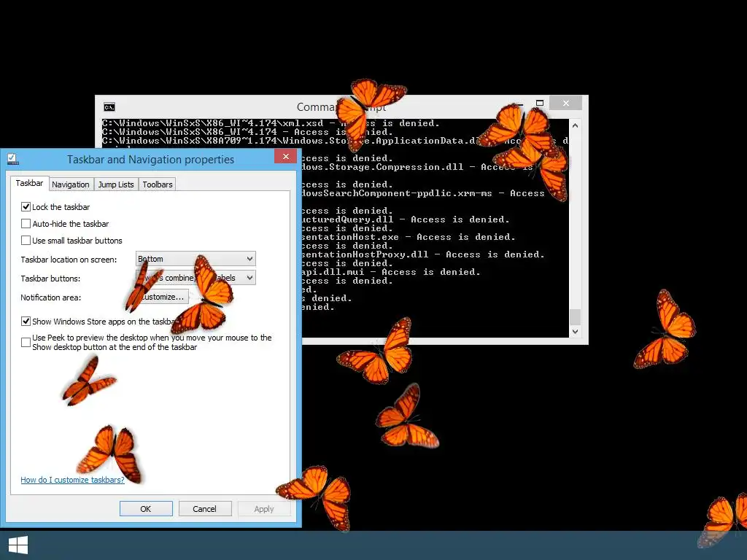Click the Command Prompt scroll down arrow
The image size is (747, 560).
pos(575,332)
